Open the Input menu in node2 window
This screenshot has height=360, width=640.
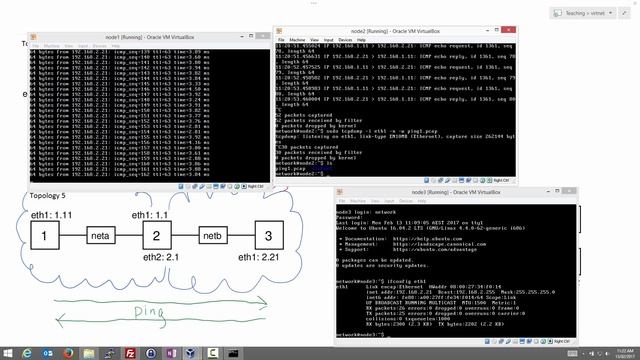tap(329, 40)
